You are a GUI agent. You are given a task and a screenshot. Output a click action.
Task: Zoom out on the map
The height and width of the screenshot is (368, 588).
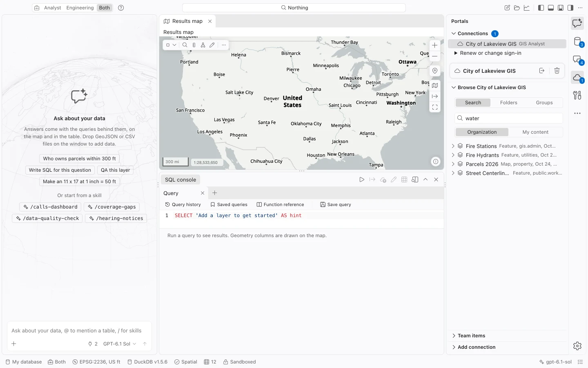435,56
